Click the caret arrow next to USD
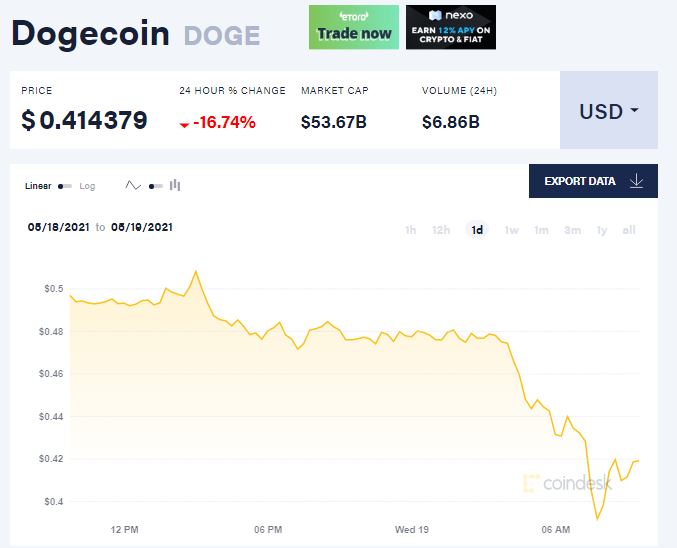This screenshot has height=548, width=677. 634,111
